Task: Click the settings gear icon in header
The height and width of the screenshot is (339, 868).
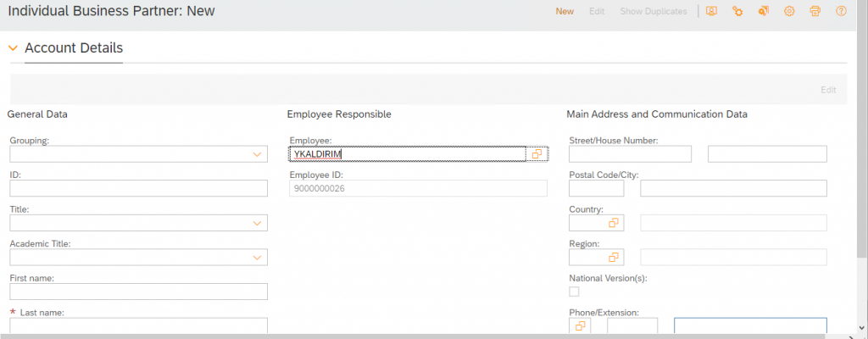Action: tap(789, 11)
